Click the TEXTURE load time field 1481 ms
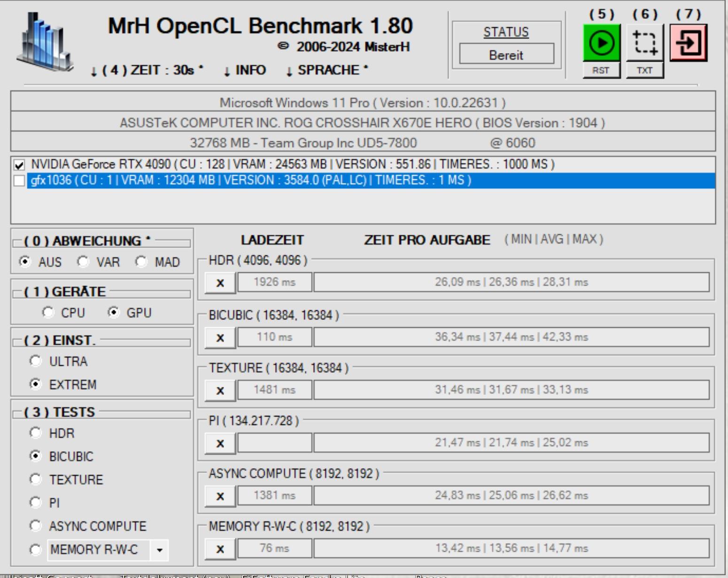The image size is (728, 578). (x=275, y=390)
